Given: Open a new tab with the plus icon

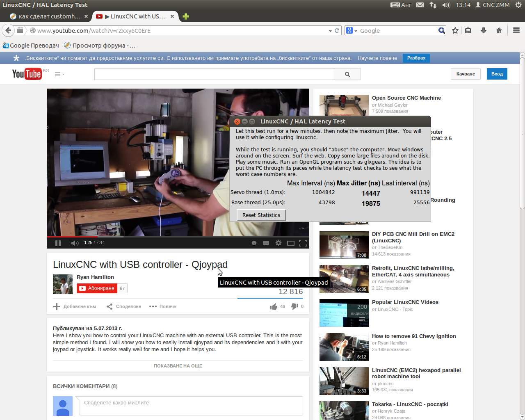Looking at the screenshot, I should 186,16.
